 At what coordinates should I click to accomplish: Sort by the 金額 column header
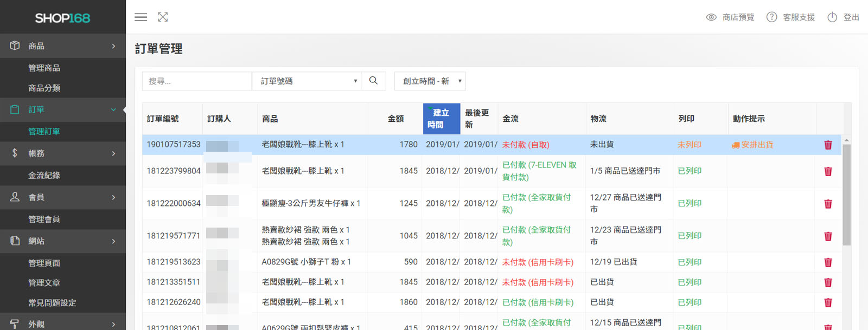pyautogui.click(x=395, y=119)
